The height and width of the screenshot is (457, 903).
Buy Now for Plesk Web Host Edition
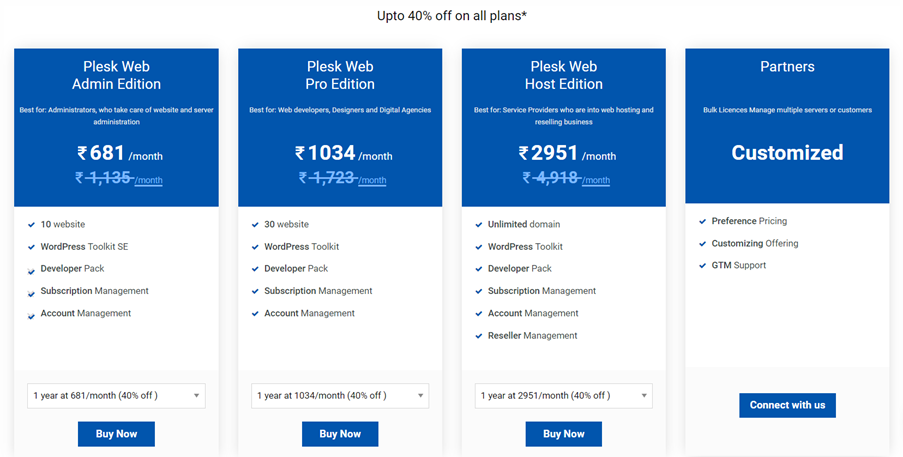564,434
